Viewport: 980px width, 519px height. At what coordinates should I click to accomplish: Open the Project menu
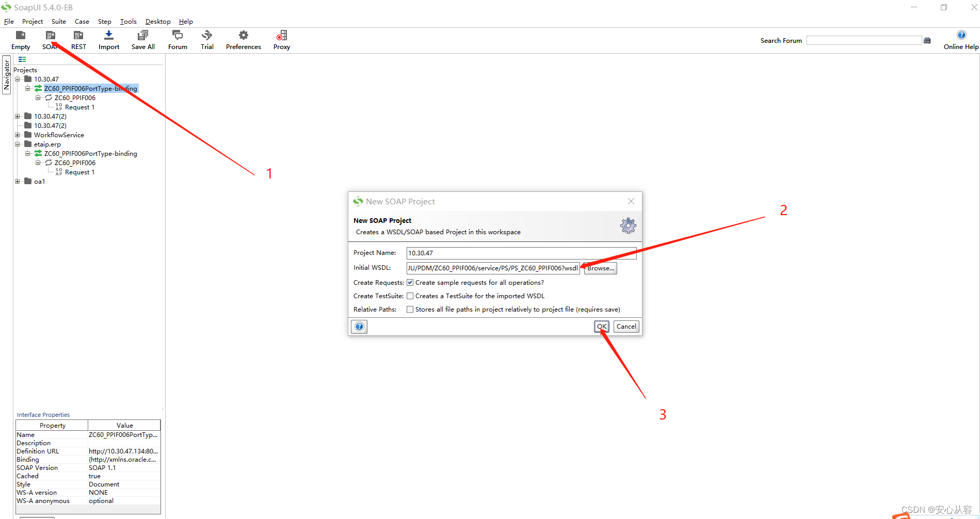33,22
